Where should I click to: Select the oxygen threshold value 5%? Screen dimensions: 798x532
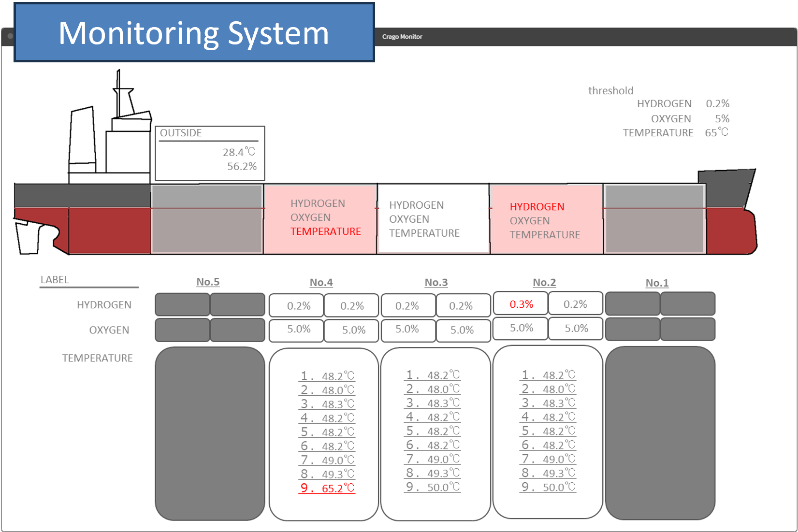pyautogui.click(x=722, y=119)
